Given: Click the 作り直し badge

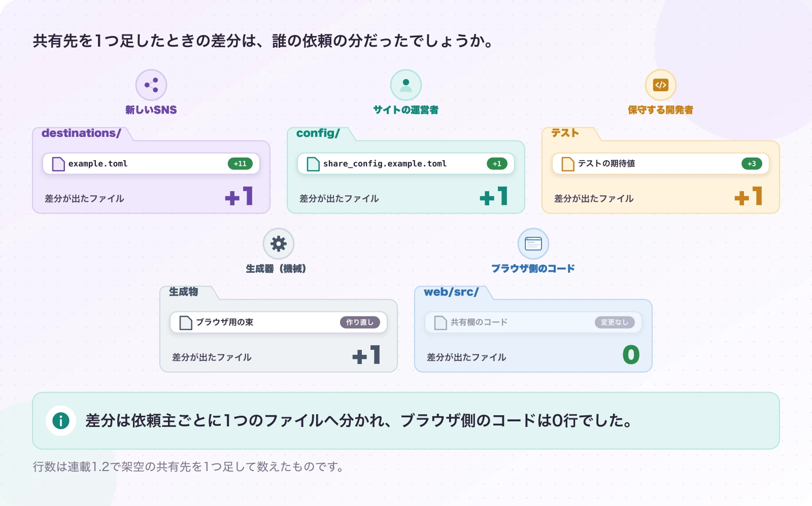Looking at the screenshot, I should [x=360, y=322].
